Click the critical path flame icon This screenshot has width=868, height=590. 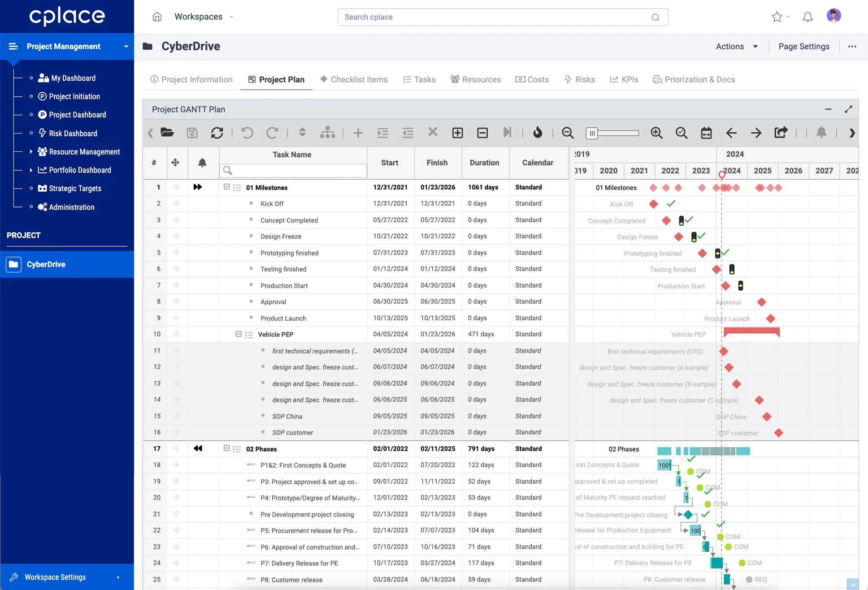(538, 133)
